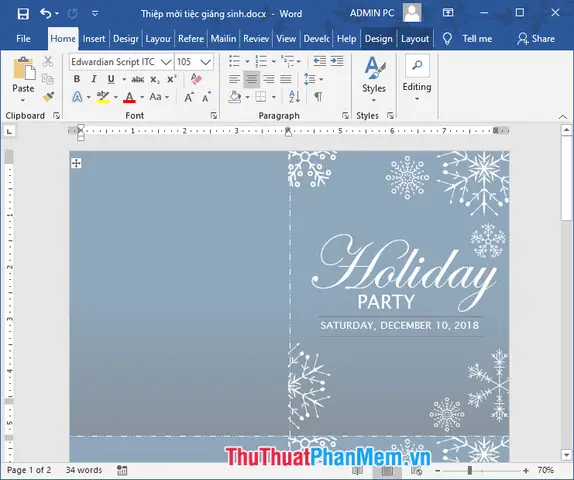The height and width of the screenshot is (480, 574).
Task: Click the Undo arrow icon
Action: pos(45,14)
